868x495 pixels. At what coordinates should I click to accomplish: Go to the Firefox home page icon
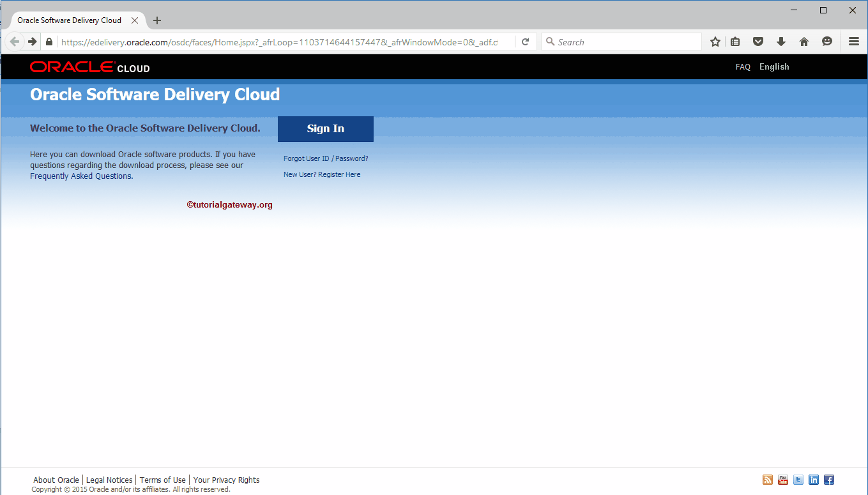coord(804,42)
